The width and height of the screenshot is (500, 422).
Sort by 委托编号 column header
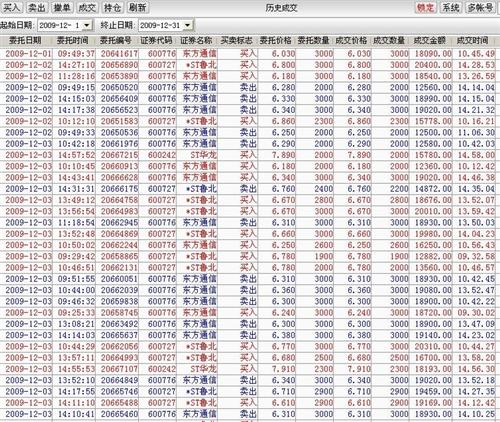pos(116,41)
